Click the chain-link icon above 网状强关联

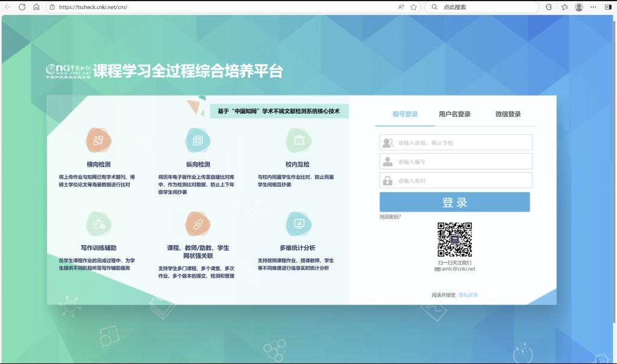198,224
